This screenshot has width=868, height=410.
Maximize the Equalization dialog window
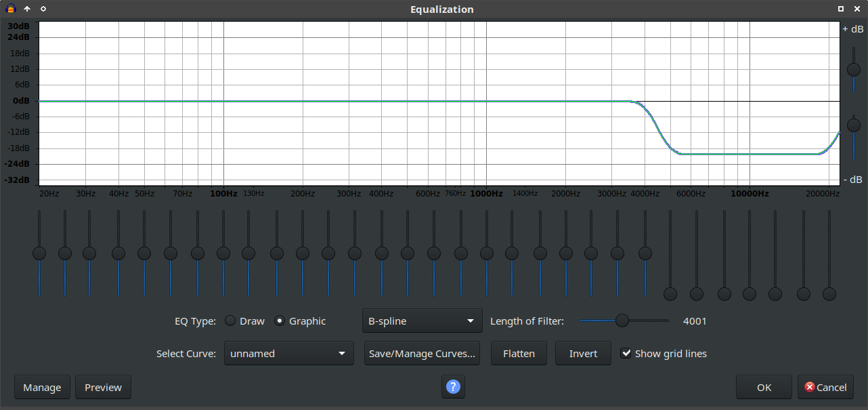pyautogui.click(x=841, y=9)
